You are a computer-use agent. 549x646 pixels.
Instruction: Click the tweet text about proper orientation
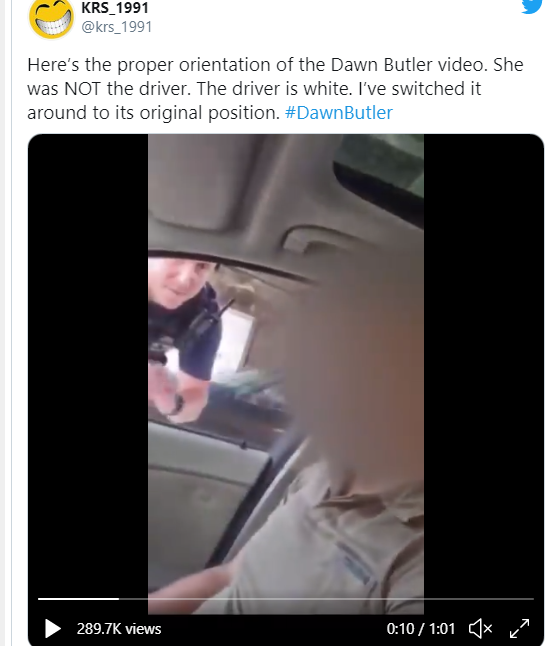pos(275,89)
